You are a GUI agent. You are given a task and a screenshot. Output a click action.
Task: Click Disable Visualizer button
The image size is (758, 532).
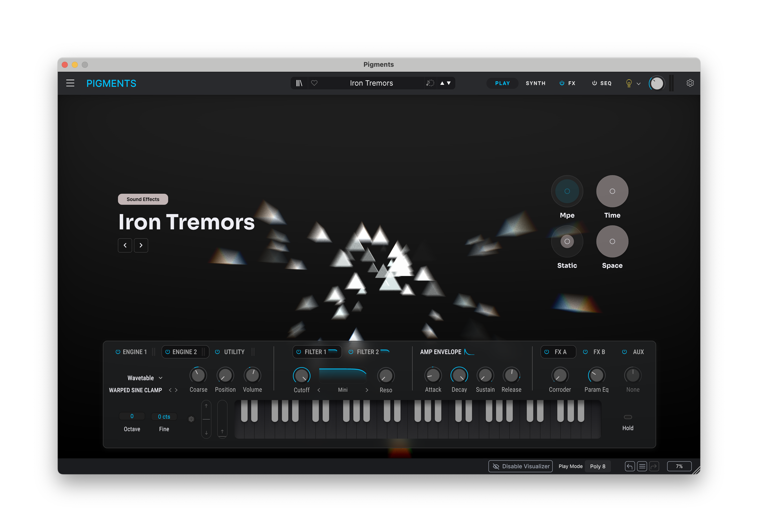tap(521, 466)
